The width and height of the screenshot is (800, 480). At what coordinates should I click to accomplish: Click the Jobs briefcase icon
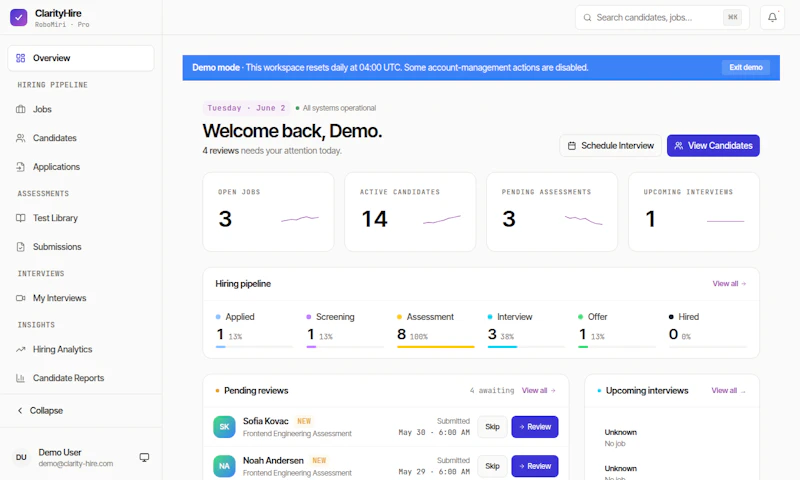[20, 109]
